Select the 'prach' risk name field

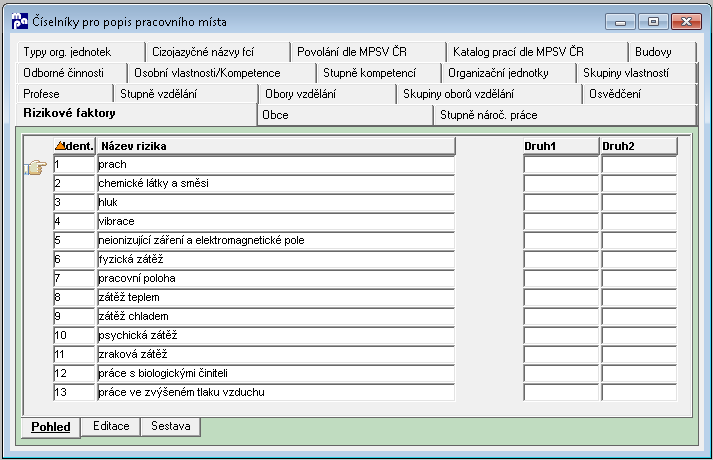[x=276, y=165]
